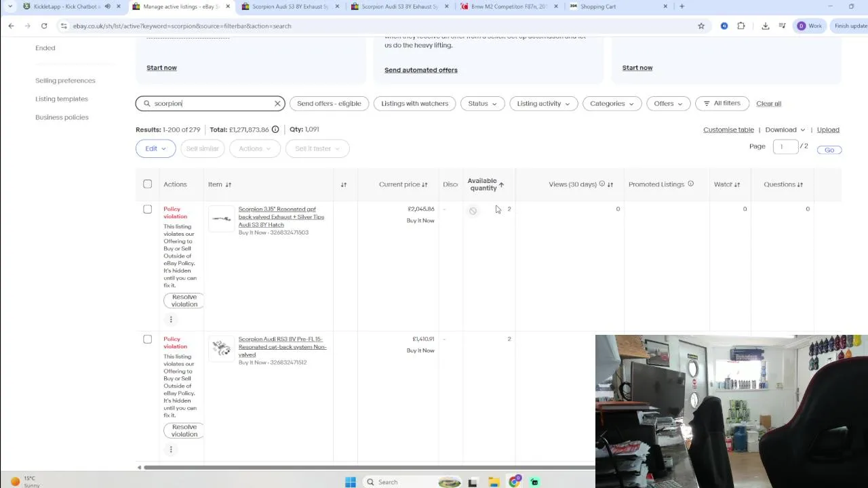The image size is (868, 488).
Task: Bookmark this page with the star icon
Action: (x=701, y=26)
